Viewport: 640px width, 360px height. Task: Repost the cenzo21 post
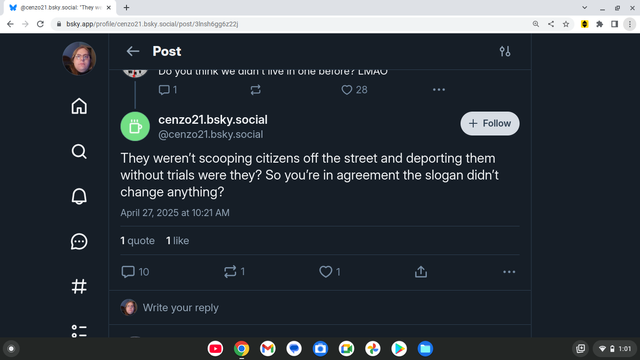click(235, 272)
